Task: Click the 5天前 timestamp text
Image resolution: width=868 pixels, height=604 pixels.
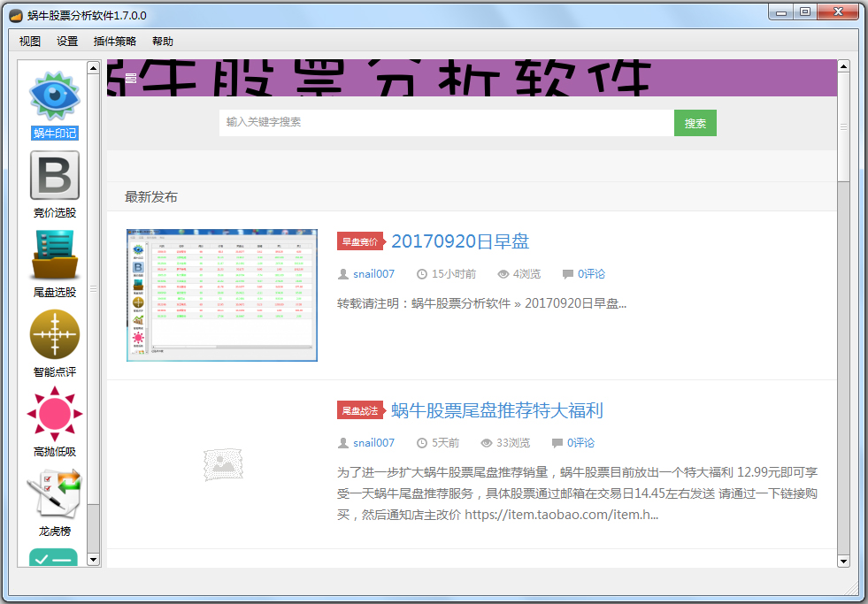Action: (446, 442)
